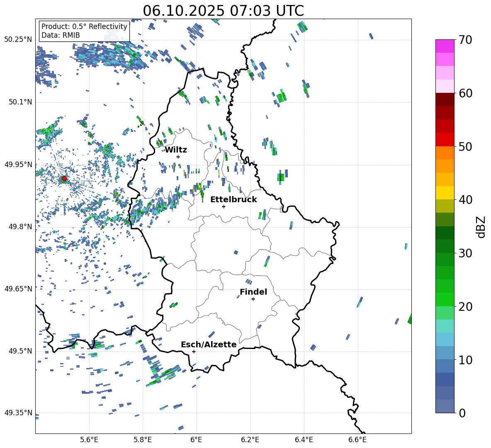The height and width of the screenshot is (448, 491).
Task: Click the Wiltz station cross marker
Action: tap(178, 157)
